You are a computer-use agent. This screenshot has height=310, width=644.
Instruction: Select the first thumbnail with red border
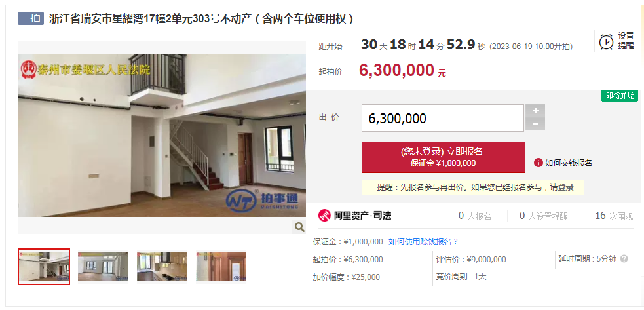[44, 267]
